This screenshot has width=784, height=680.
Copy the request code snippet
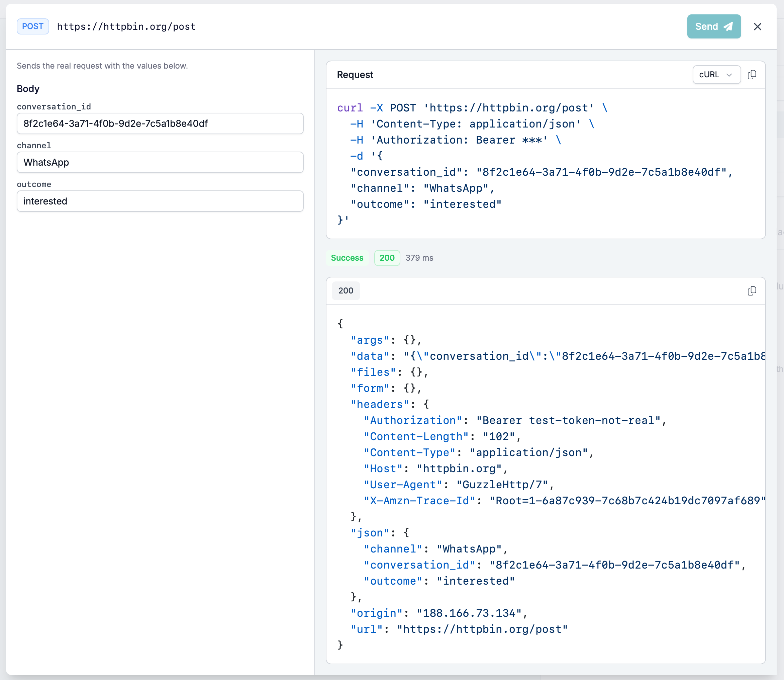[751, 75]
